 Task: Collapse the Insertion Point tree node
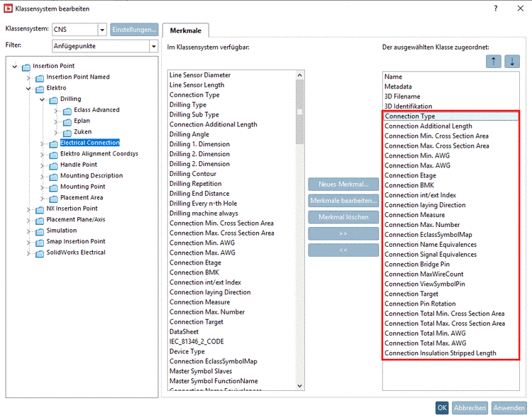pos(15,66)
